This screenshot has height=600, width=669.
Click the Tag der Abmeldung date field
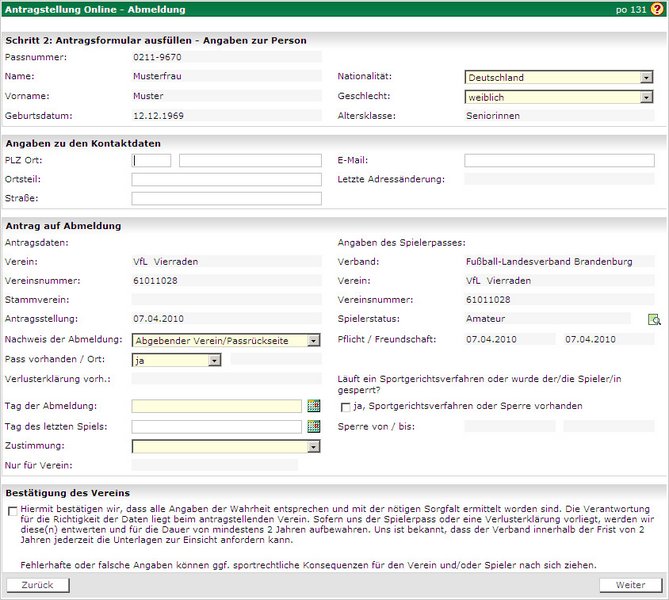pyautogui.click(x=216, y=406)
